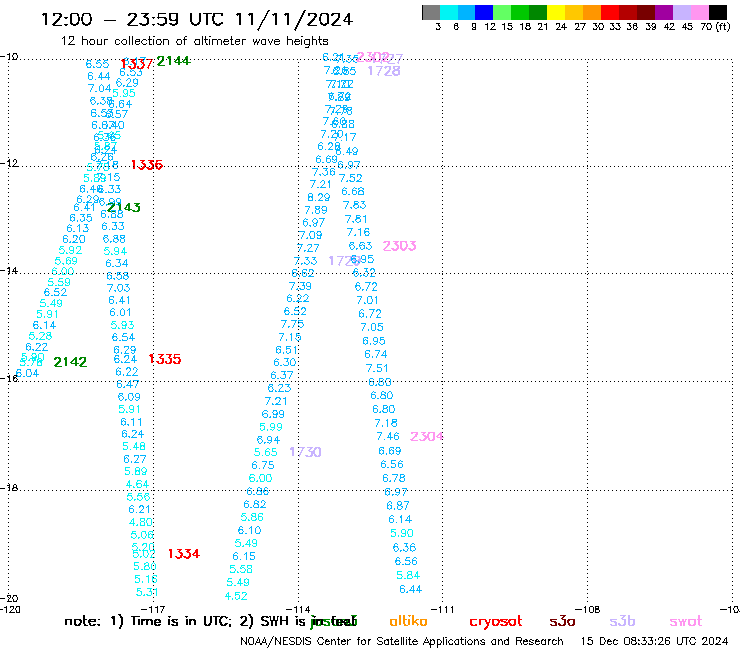This screenshot has width=740, height=650.
Task: Select the purple swatch before 42
Action: click(664, 12)
